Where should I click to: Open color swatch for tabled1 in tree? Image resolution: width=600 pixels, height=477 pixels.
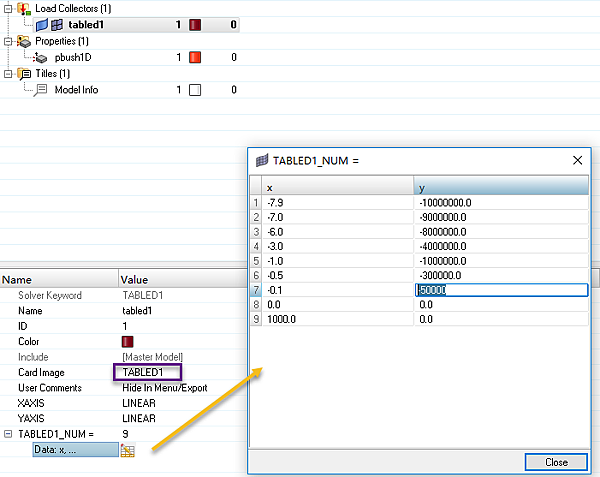click(x=195, y=25)
